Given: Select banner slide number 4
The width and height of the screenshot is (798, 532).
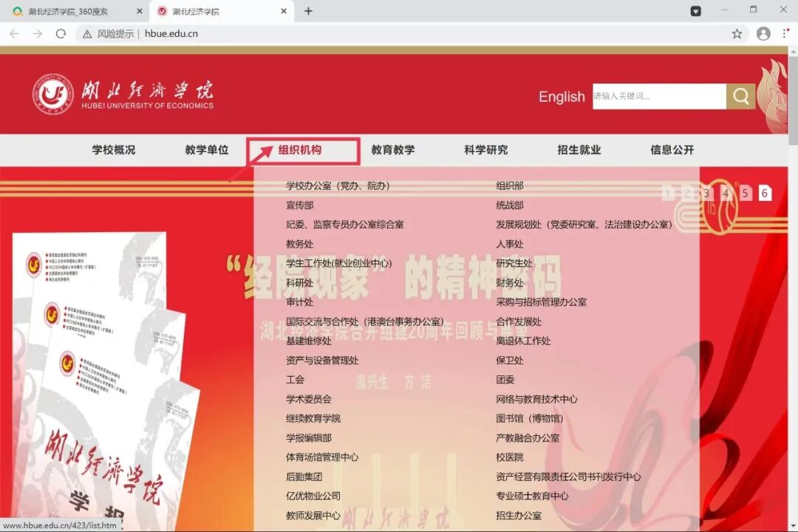Looking at the screenshot, I should click(x=726, y=193).
